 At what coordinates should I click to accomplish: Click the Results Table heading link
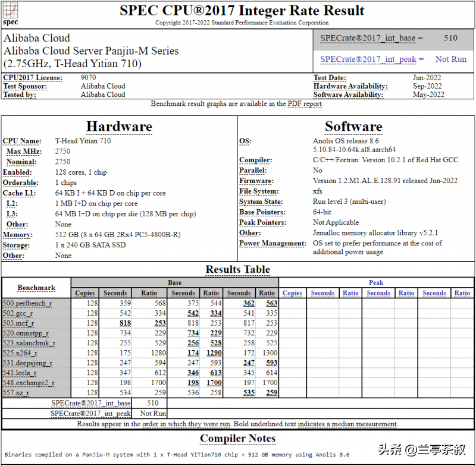coord(237,270)
